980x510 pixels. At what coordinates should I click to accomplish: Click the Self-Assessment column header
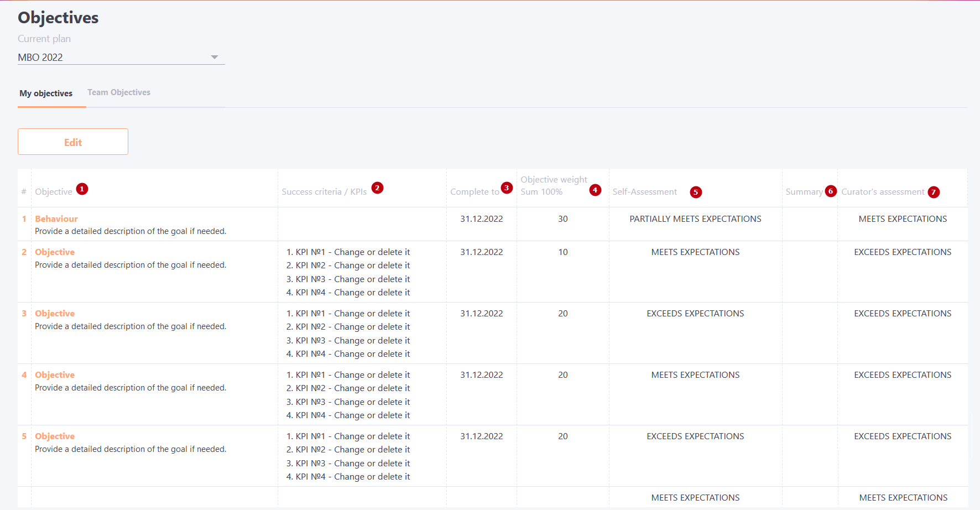coord(645,192)
